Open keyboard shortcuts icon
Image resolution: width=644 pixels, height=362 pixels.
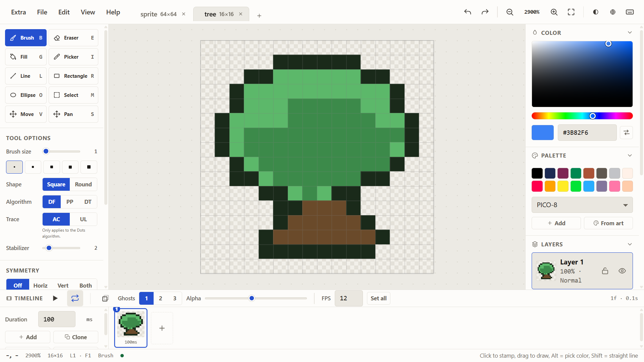[x=630, y=12]
